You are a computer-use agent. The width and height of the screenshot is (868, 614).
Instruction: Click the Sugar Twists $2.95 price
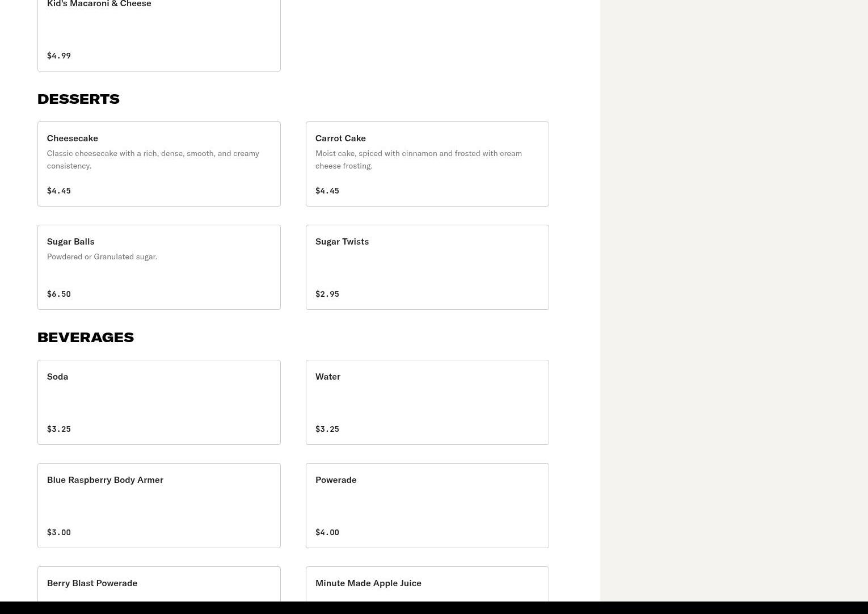click(x=327, y=294)
